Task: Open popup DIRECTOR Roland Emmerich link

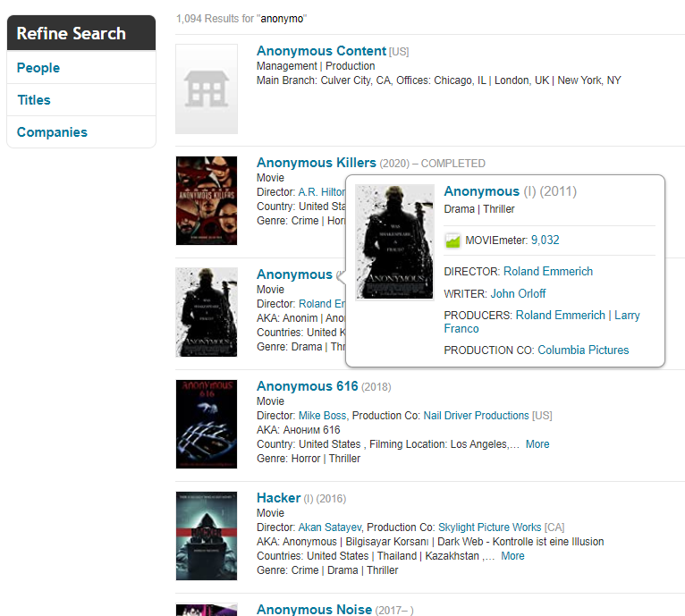Action: [548, 271]
